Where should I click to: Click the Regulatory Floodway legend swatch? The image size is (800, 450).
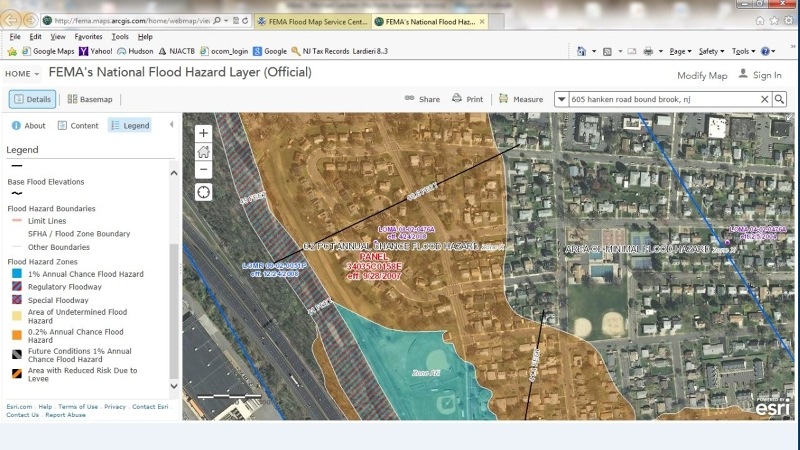click(x=17, y=287)
